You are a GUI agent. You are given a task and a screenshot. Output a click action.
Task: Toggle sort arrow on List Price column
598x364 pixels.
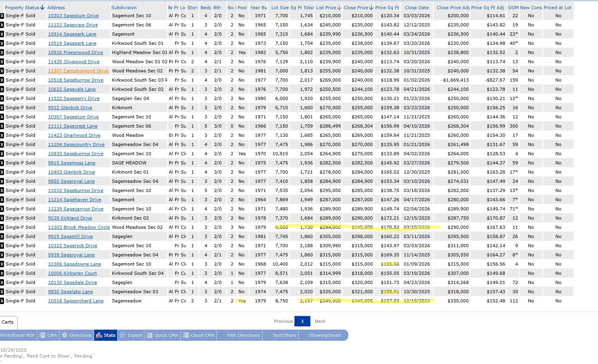[339, 8]
